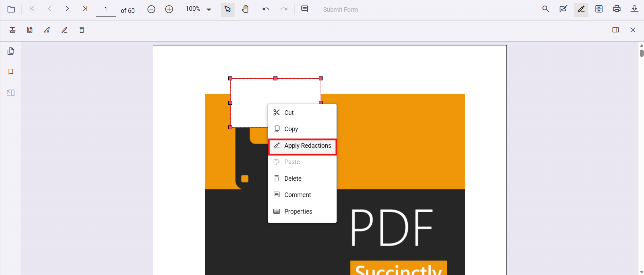Screen dimensions: 644x275
Task: Zoom in with the plus icon
Action: (169, 9)
